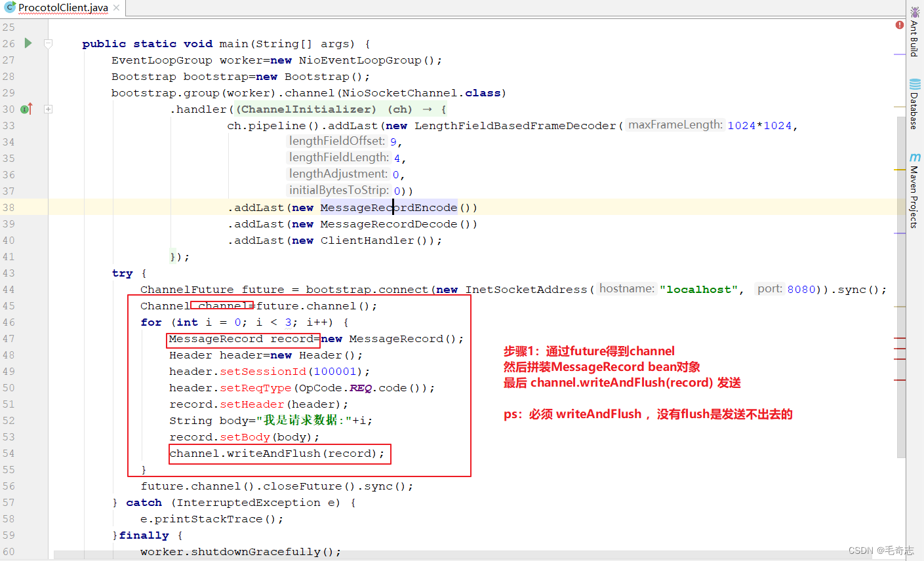
Task: Click line number 44 in the gutter
Action: (8, 289)
